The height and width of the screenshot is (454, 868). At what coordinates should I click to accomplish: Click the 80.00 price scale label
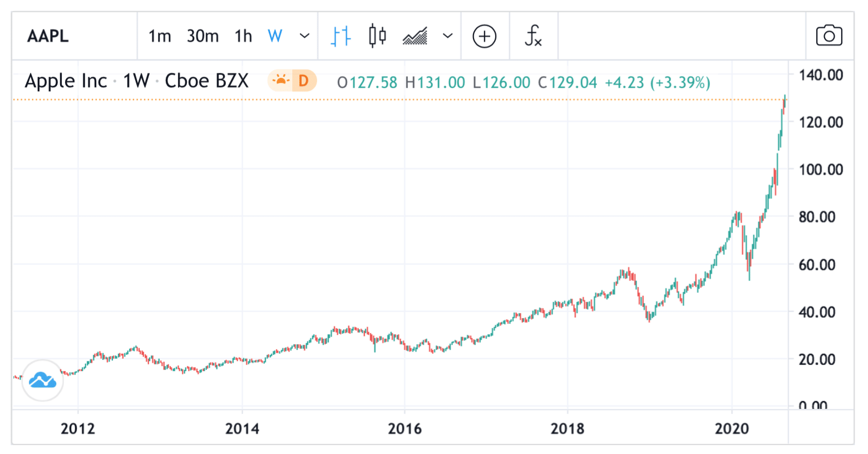tap(817, 217)
